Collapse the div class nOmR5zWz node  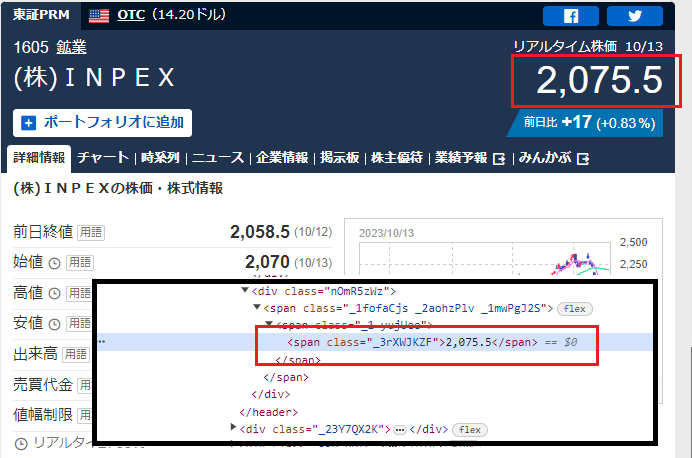[245, 290]
